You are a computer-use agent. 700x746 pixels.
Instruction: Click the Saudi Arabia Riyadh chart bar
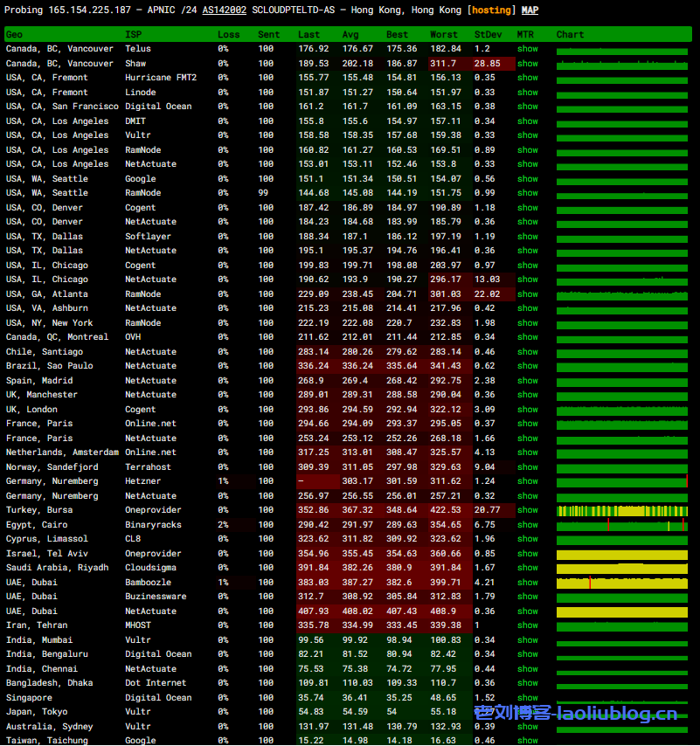click(x=622, y=568)
